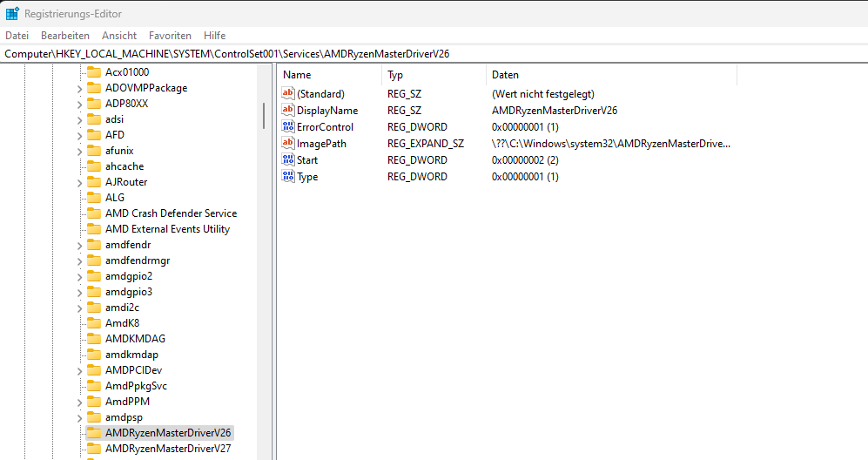Viewport: 868px width, 460px height.
Task: Click the AMD Crash Defender Service folder icon
Action: (x=94, y=213)
